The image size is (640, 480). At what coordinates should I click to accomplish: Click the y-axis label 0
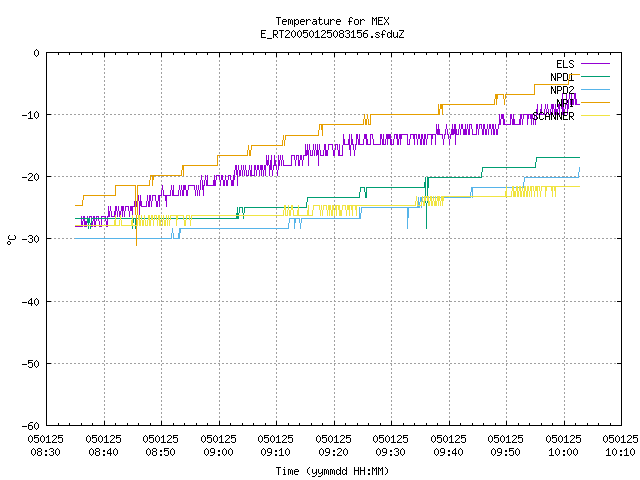point(37,53)
